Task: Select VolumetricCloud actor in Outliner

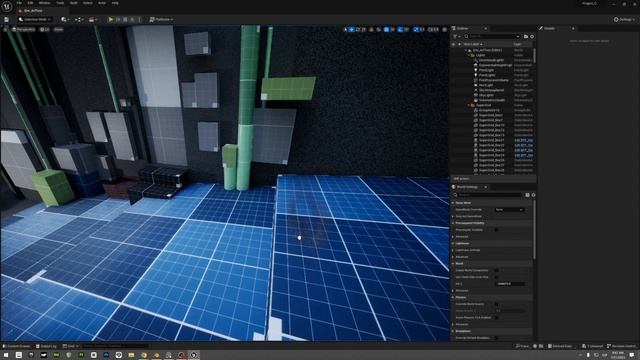Action: click(492, 100)
